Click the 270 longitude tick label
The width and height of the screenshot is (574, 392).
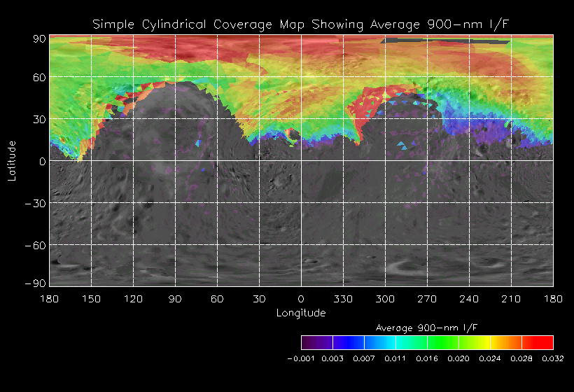pyautogui.click(x=427, y=299)
